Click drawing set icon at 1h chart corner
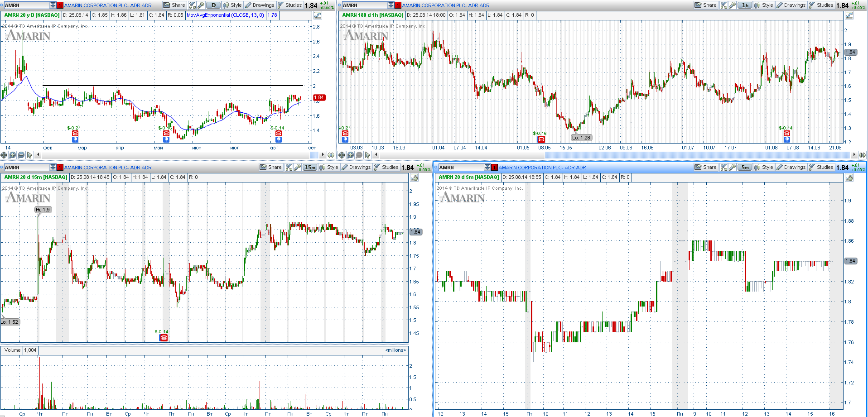This screenshot has height=417, width=868. [849, 15]
